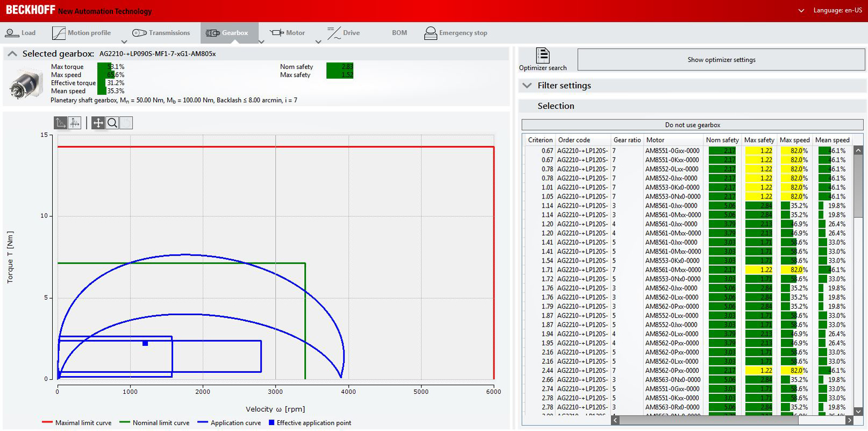Select row with motor AM8563-0Rx0-0000

tap(687, 407)
